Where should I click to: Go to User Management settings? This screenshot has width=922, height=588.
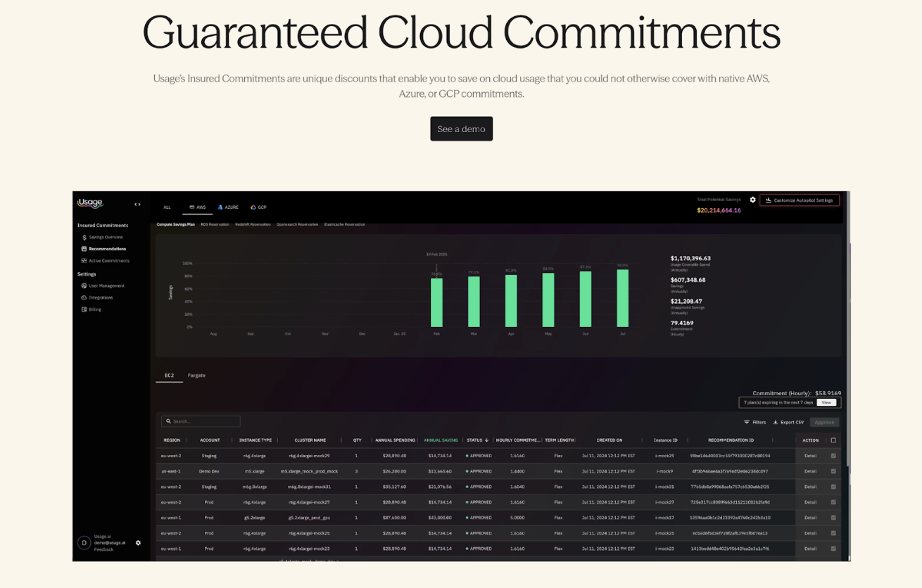pyautogui.click(x=106, y=286)
